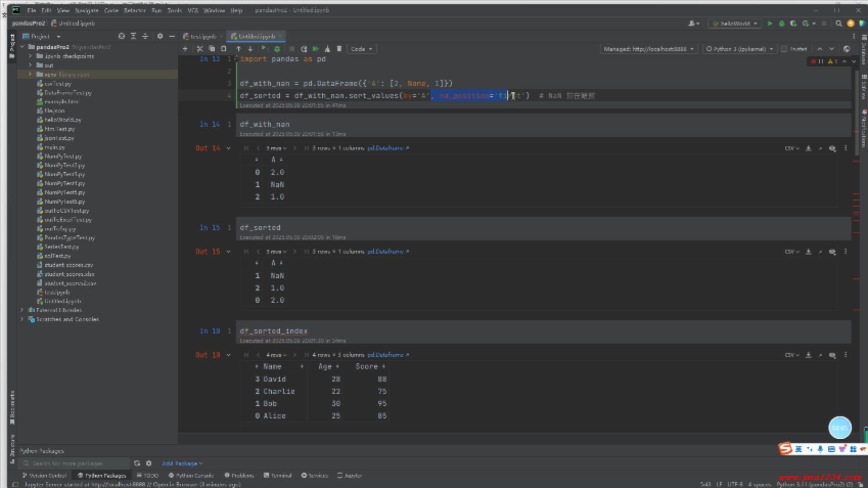Collapse the Out 14 output
This screenshot has height=488, width=868.
228,148
